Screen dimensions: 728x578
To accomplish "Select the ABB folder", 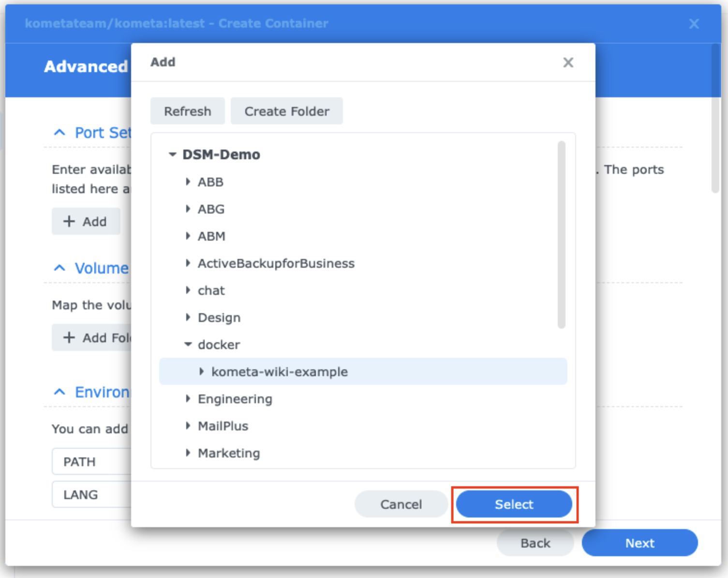I will coord(210,182).
